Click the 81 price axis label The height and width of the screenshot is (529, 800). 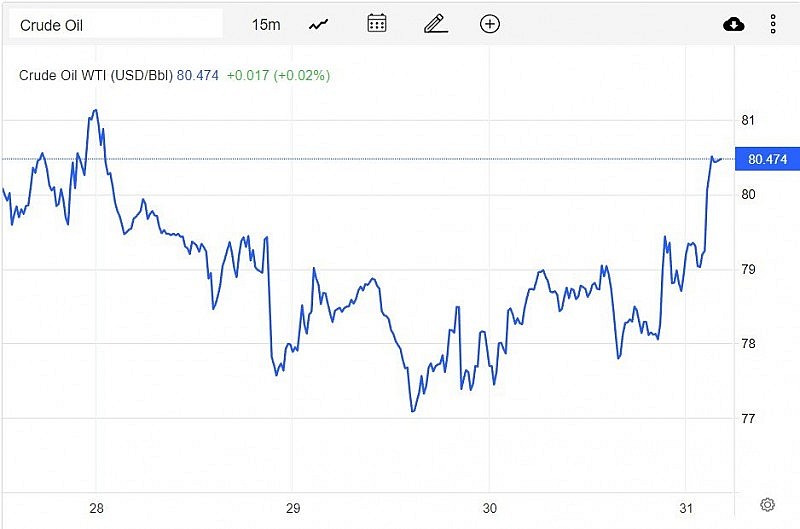(748, 120)
